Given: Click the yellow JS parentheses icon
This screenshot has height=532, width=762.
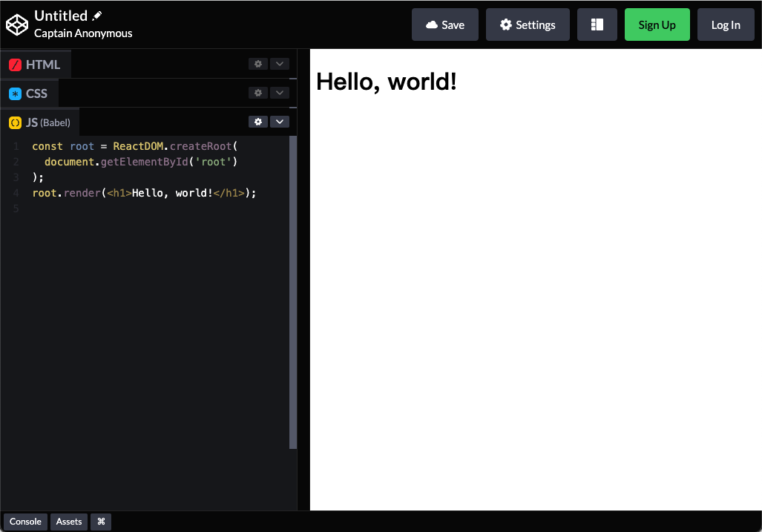Looking at the screenshot, I should [15, 123].
